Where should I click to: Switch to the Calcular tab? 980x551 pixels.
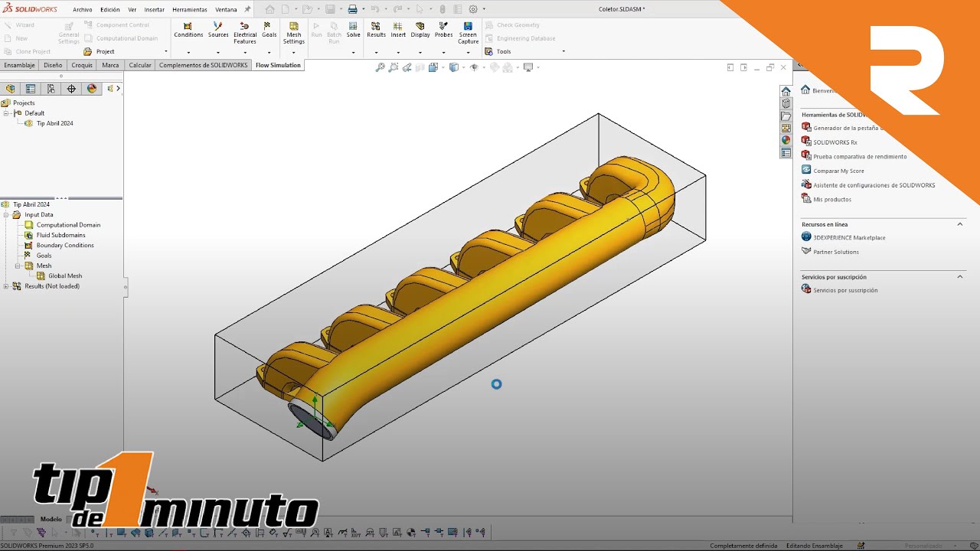tap(140, 65)
